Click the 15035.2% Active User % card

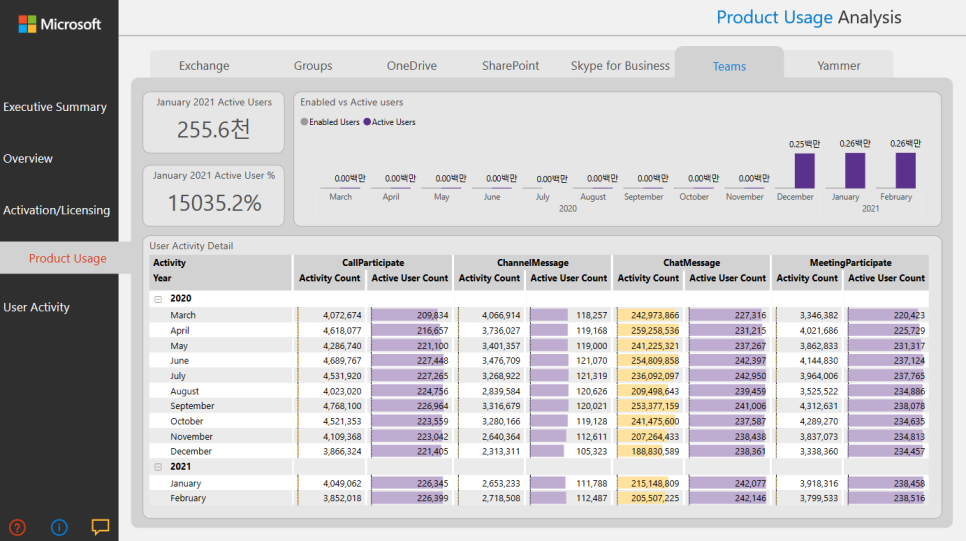(214, 195)
